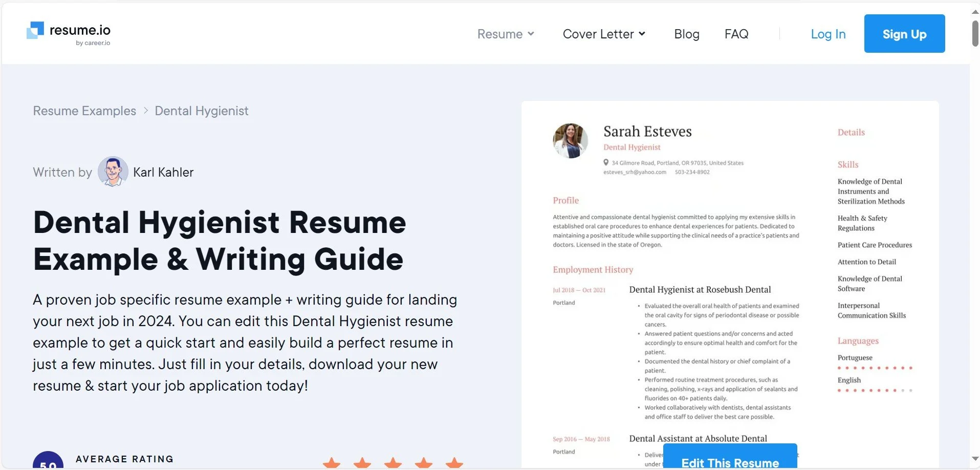980x470 pixels.
Task: Click the Dental Hygienist breadcrumb
Action: (202, 111)
